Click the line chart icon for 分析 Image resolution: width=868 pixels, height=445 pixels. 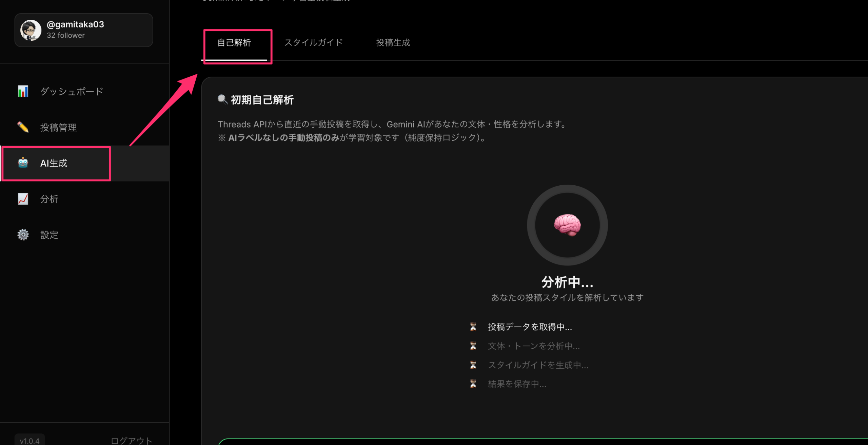(x=23, y=199)
